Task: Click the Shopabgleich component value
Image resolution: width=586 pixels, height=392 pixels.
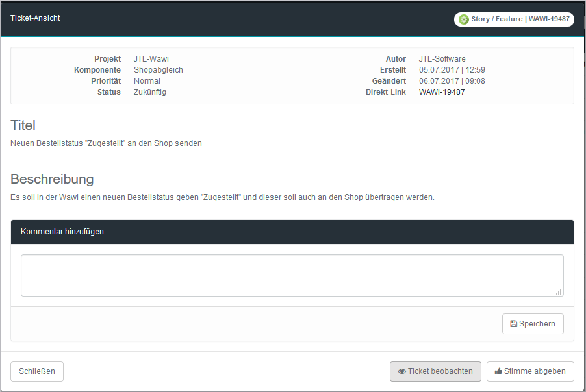Action: click(x=159, y=70)
